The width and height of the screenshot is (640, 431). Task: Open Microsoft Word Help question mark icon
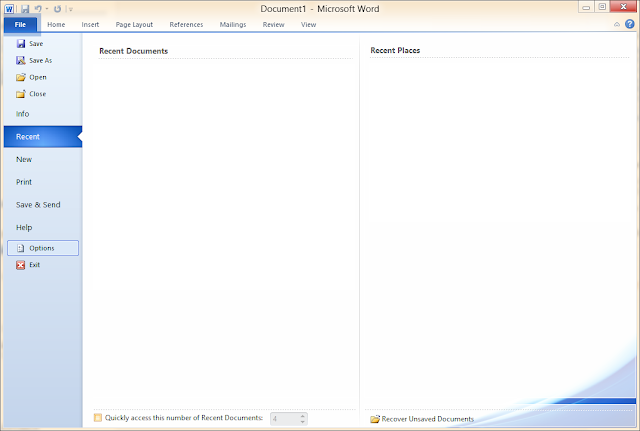coord(630,24)
